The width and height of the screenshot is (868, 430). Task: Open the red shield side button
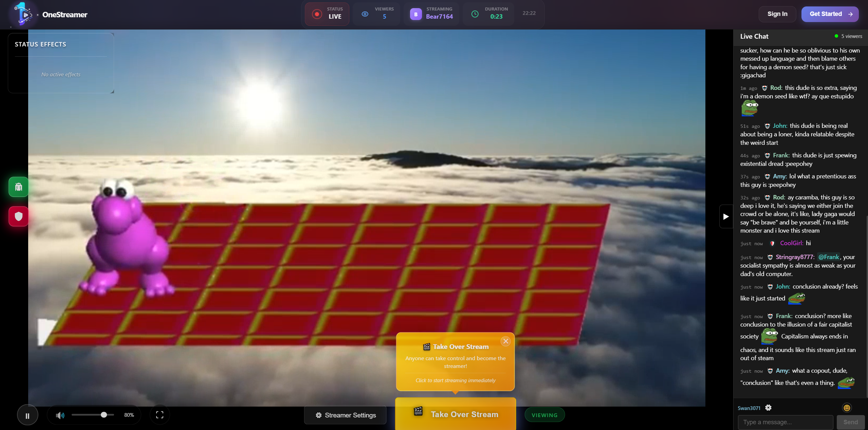pos(19,216)
